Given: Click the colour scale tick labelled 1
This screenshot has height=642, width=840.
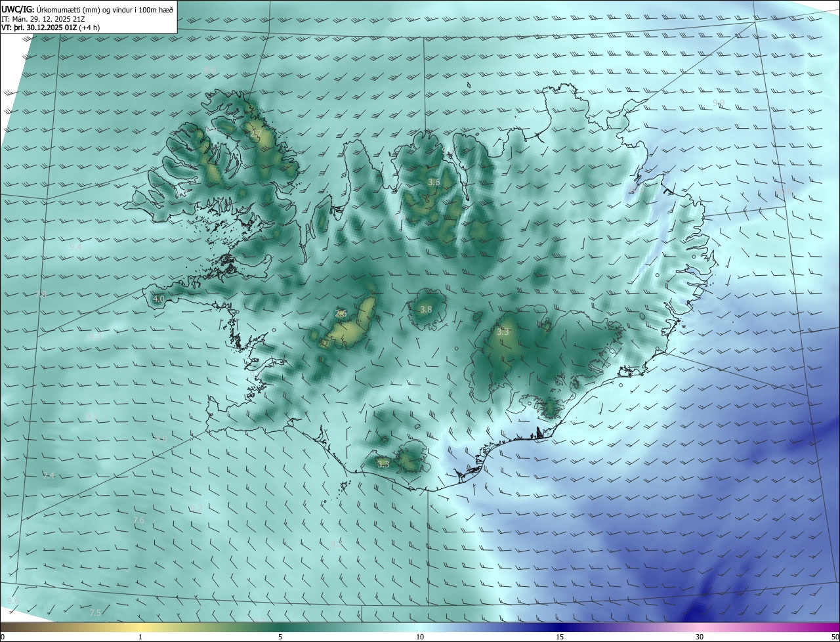Looking at the screenshot, I should click(x=140, y=637).
